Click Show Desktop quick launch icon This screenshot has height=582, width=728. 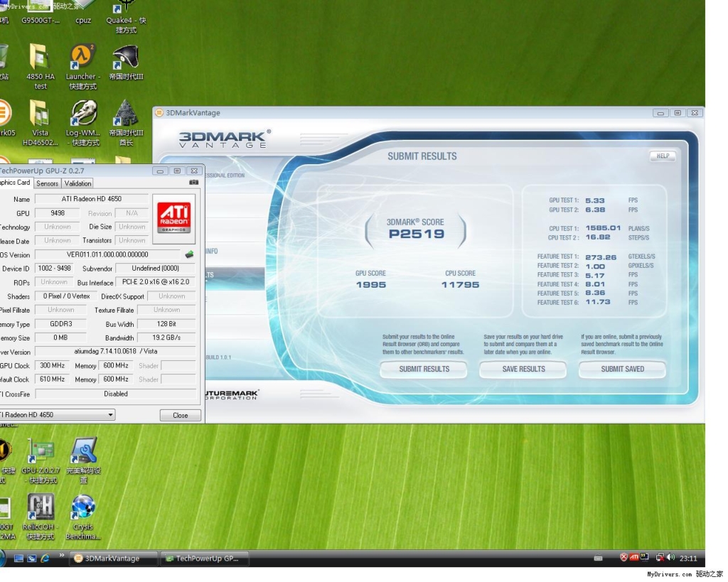(18, 559)
